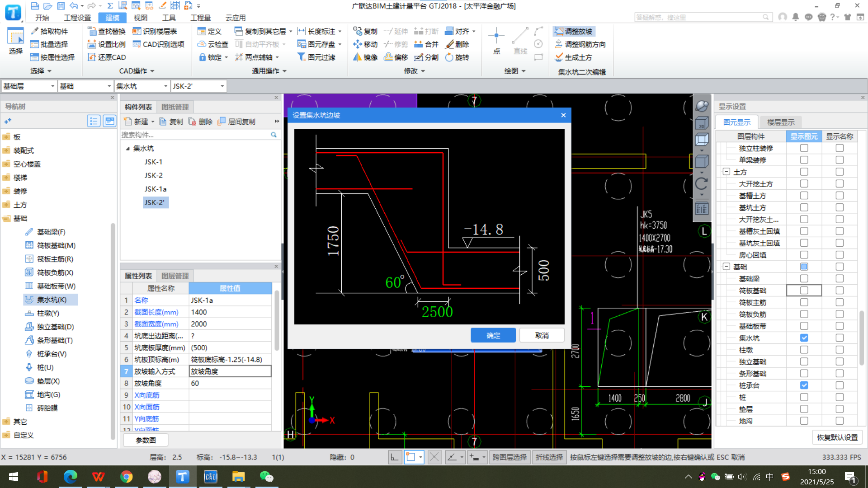Click 确定 in the slope dialog

coord(493,335)
